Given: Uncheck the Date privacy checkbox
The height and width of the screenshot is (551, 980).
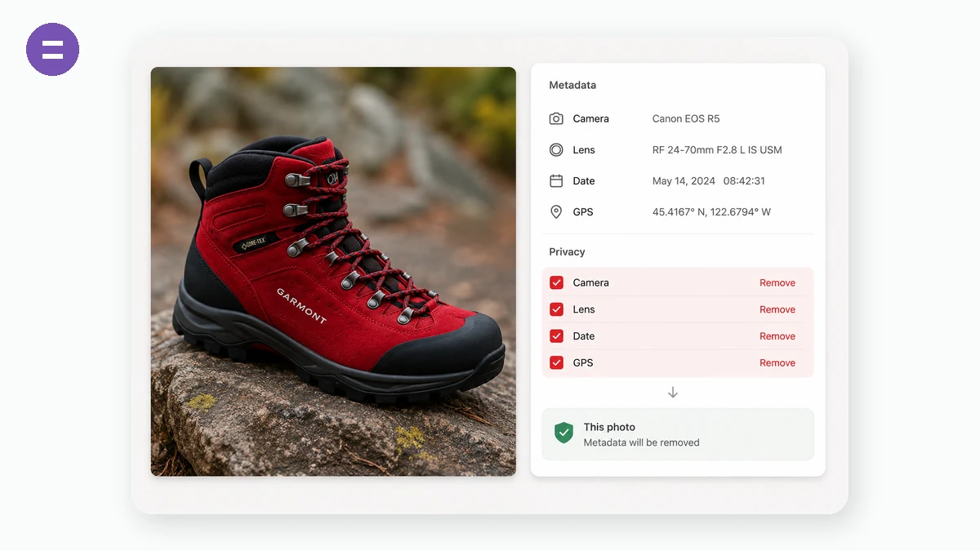Looking at the screenshot, I should [x=556, y=335].
